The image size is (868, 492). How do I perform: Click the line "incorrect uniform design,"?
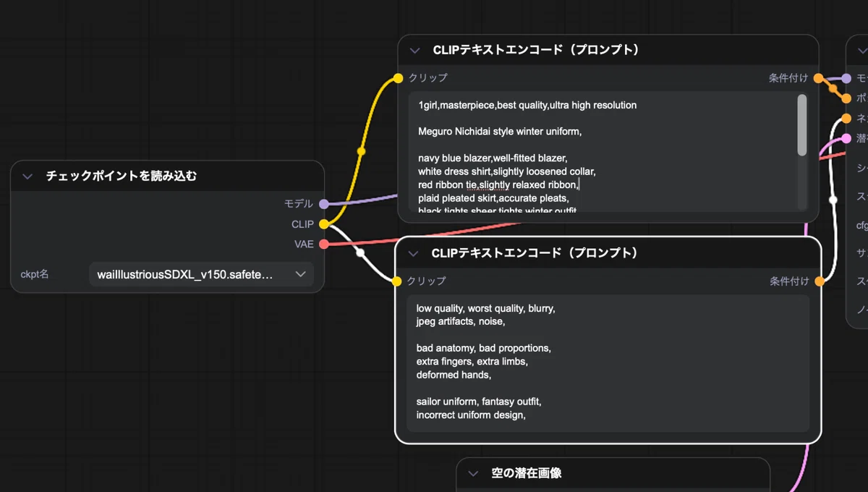click(x=471, y=415)
